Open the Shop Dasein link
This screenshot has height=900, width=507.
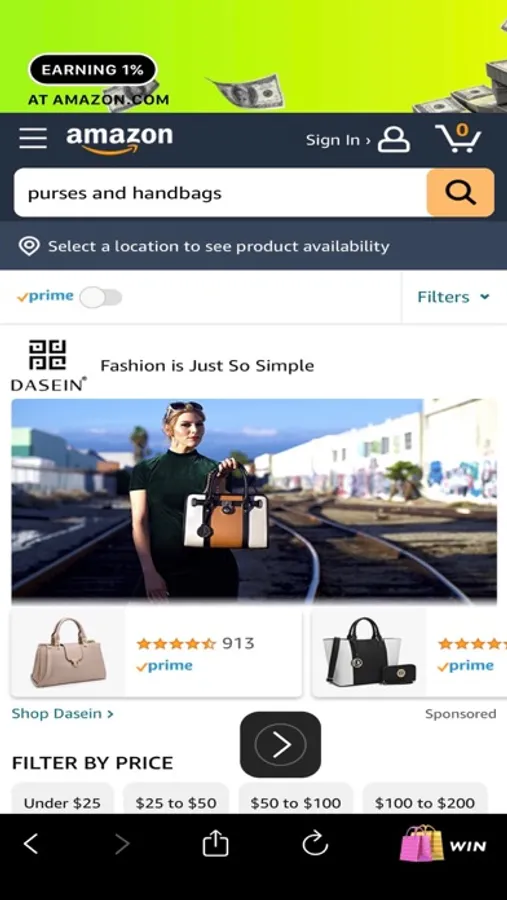(63, 713)
